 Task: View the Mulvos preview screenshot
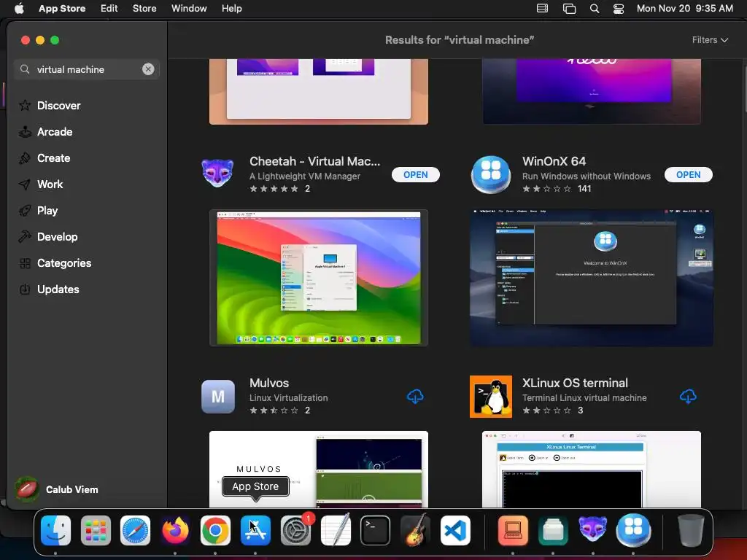(319, 469)
